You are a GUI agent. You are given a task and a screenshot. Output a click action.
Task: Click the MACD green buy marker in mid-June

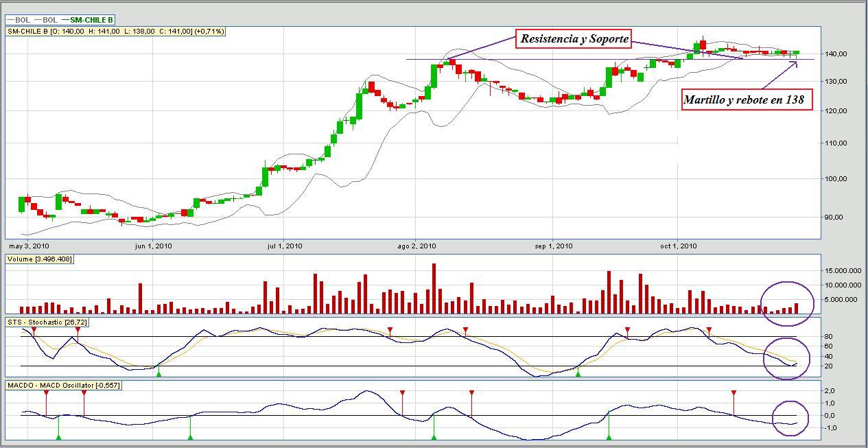click(190, 436)
